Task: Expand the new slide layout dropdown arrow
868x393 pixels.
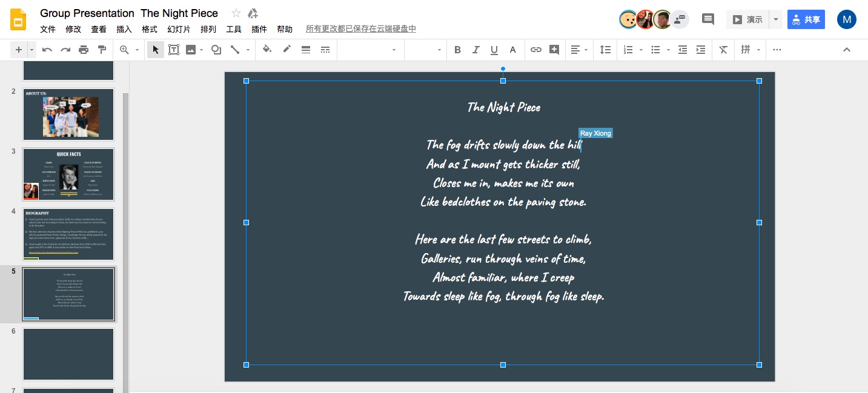Action: click(x=31, y=50)
